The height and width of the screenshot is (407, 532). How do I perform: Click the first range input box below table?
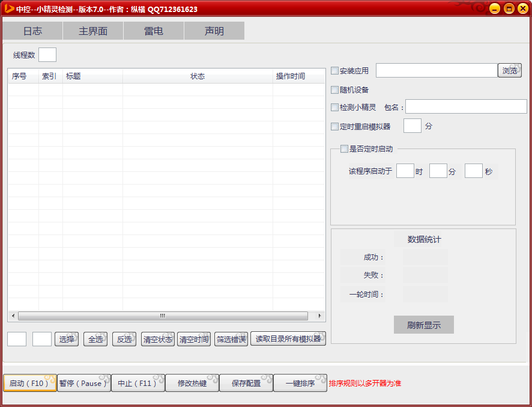click(17, 339)
